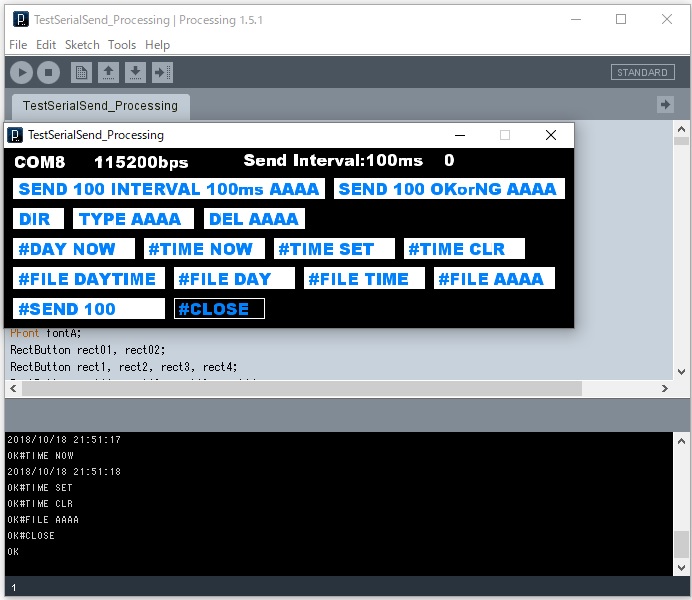Open the tab menu arrow icon
Viewport: 692px width, 600px height.
[x=665, y=105]
